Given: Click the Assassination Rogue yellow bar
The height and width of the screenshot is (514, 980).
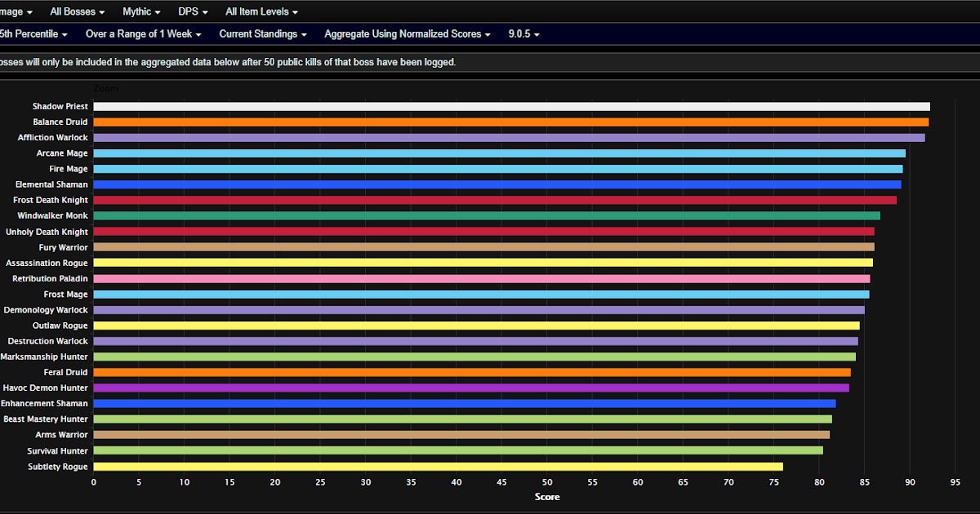Looking at the screenshot, I should (x=483, y=263).
